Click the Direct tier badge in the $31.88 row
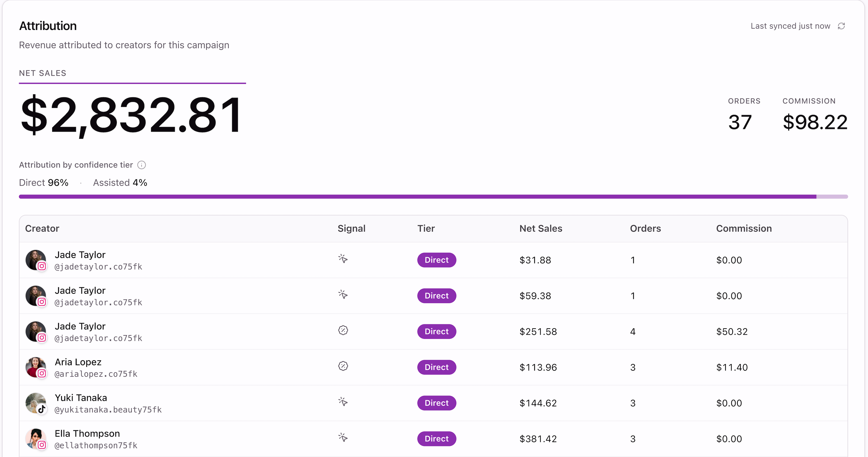This screenshot has height=457, width=868. click(437, 260)
